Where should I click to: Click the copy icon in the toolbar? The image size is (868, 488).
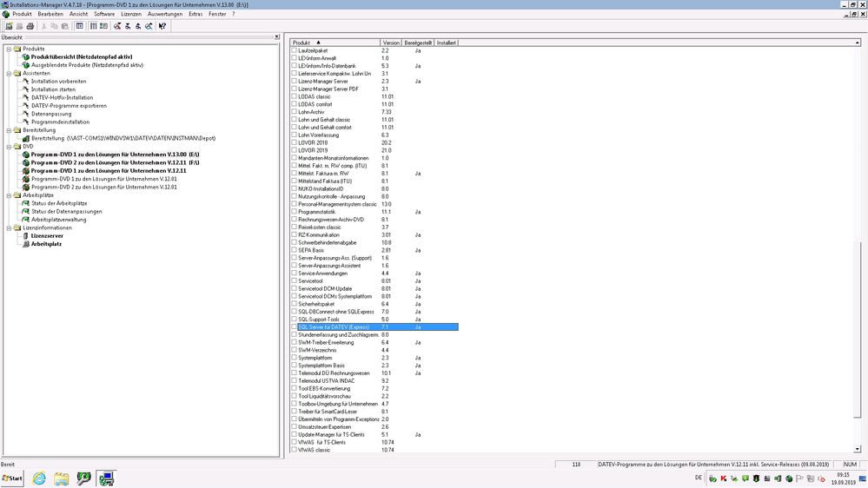click(x=54, y=26)
